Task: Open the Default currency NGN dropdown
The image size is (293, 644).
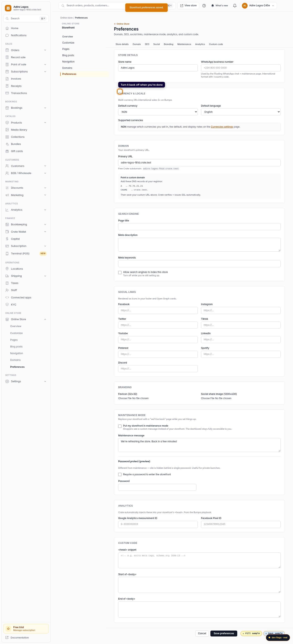Action: (158, 112)
